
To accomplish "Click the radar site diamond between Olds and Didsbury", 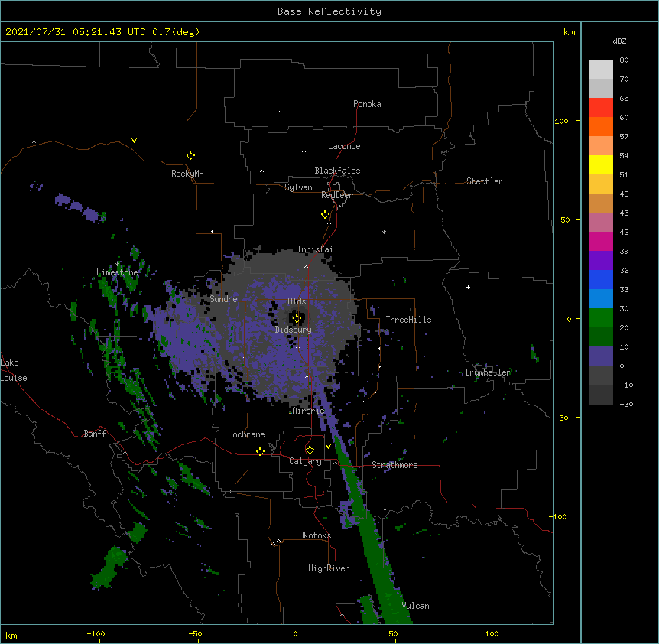I will click(297, 318).
